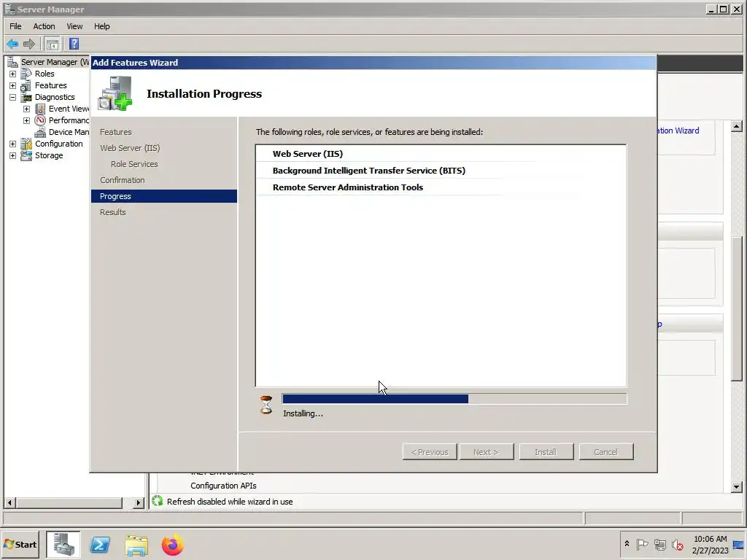Select the Results wizard step

(x=113, y=212)
